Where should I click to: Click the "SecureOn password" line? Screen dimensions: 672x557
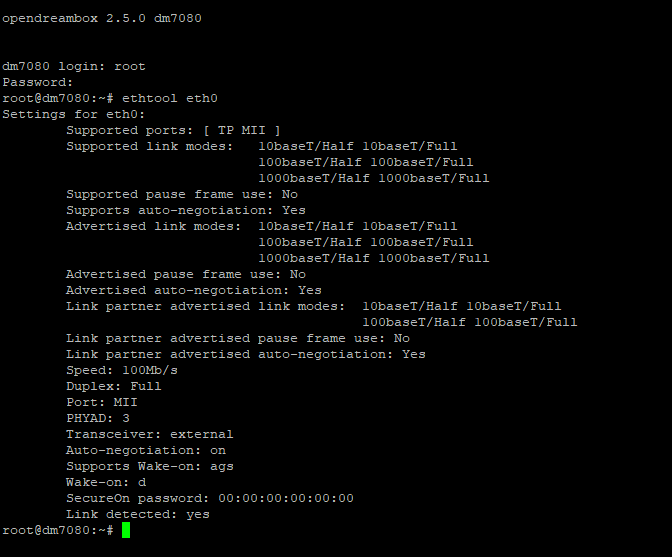click(210, 498)
